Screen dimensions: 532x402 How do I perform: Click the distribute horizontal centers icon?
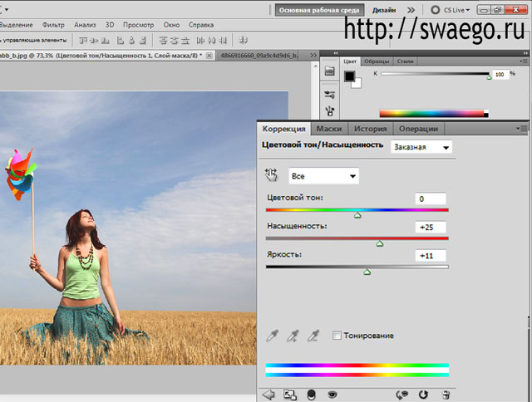coord(212,41)
